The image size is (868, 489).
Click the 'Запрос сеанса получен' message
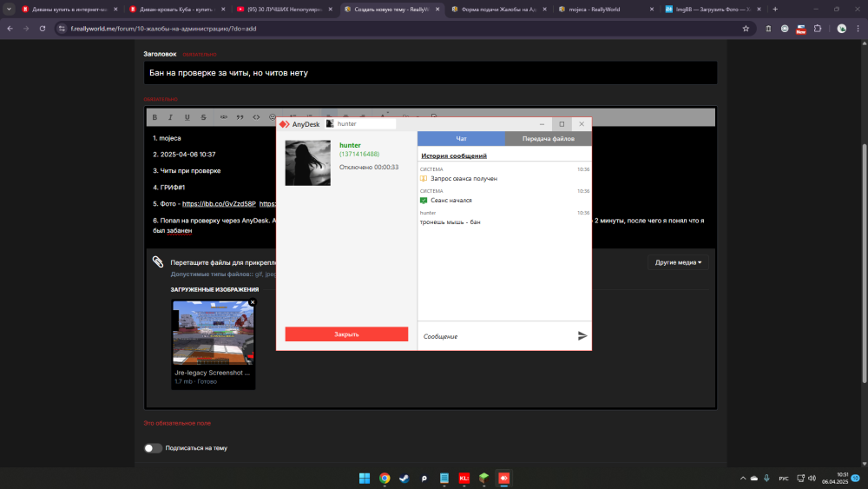click(464, 179)
